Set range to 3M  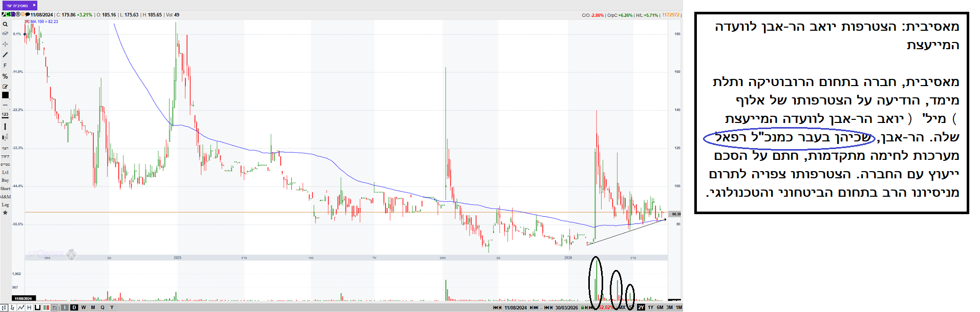[x=669, y=307]
